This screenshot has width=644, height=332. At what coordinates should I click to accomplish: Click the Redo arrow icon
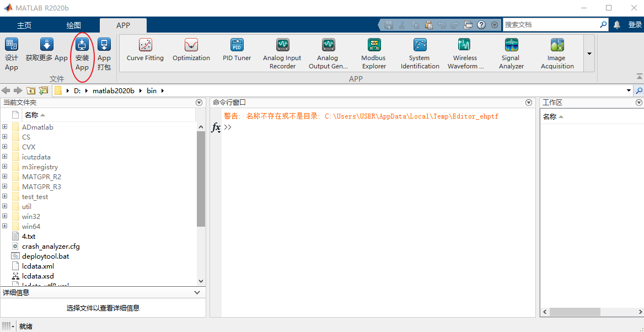pos(455,25)
